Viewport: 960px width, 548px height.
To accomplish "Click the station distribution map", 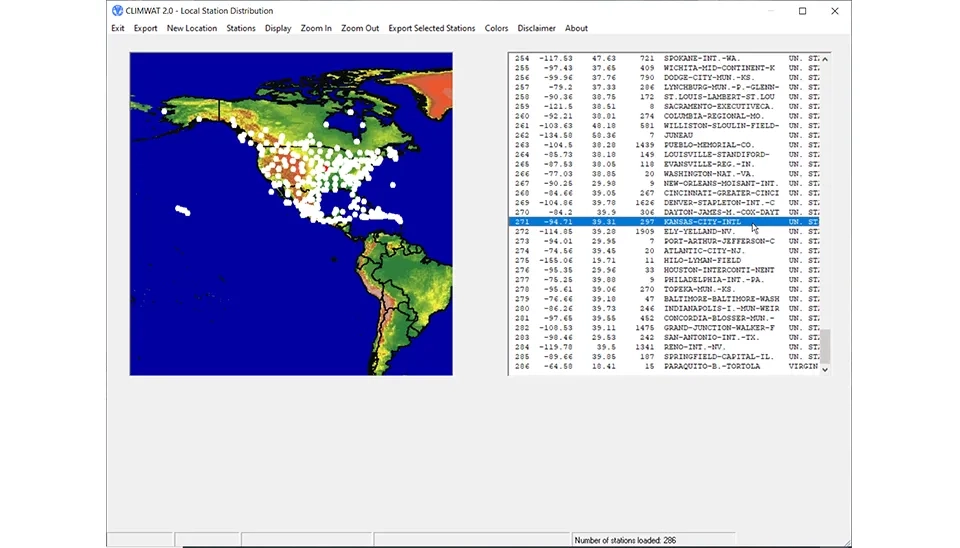I will click(x=291, y=214).
